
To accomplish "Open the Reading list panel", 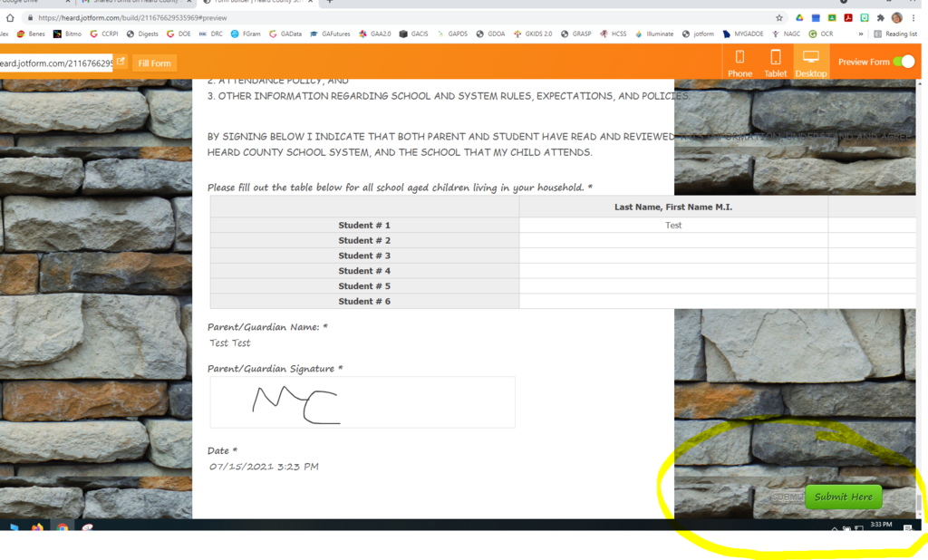I will [895, 34].
